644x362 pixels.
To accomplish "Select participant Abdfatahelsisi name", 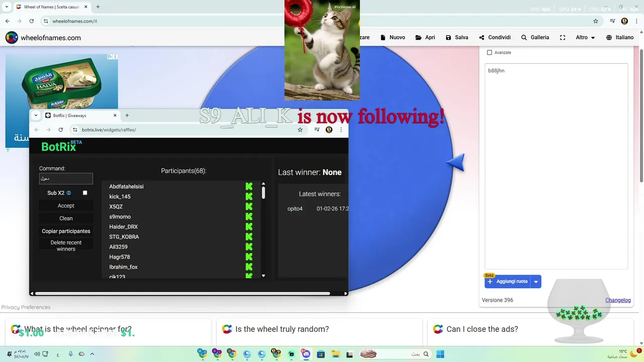I will point(126,187).
